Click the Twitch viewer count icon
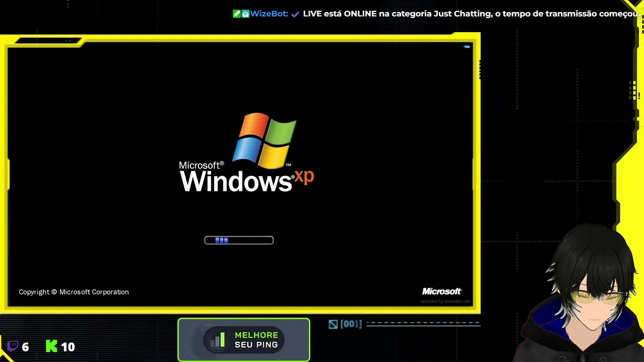 click(13, 346)
